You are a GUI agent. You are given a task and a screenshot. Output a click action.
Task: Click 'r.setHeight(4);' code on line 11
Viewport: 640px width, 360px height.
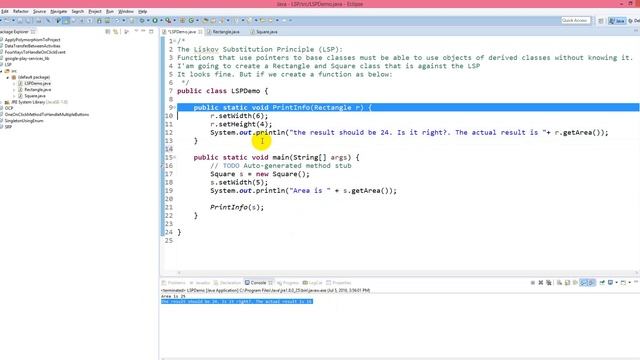(241, 124)
